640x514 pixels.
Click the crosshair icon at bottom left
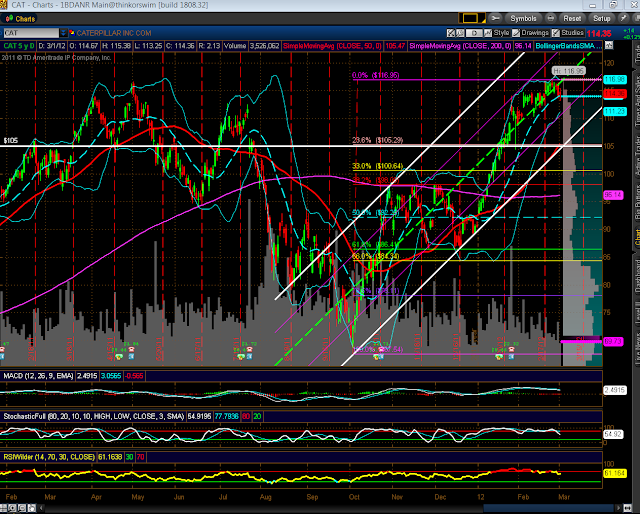click(3, 508)
